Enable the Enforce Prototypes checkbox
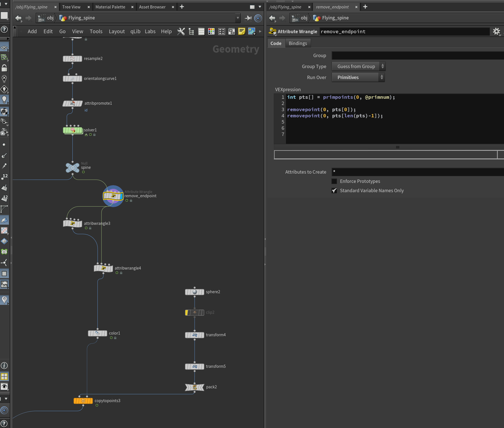Image resolution: width=504 pixels, height=428 pixels. [x=334, y=181]
